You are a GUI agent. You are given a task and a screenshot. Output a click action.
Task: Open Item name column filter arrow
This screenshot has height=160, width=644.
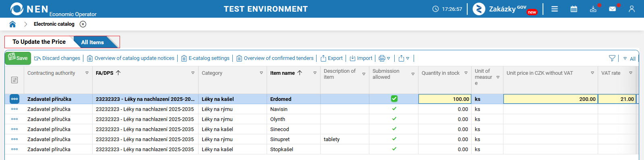(315, 73)
